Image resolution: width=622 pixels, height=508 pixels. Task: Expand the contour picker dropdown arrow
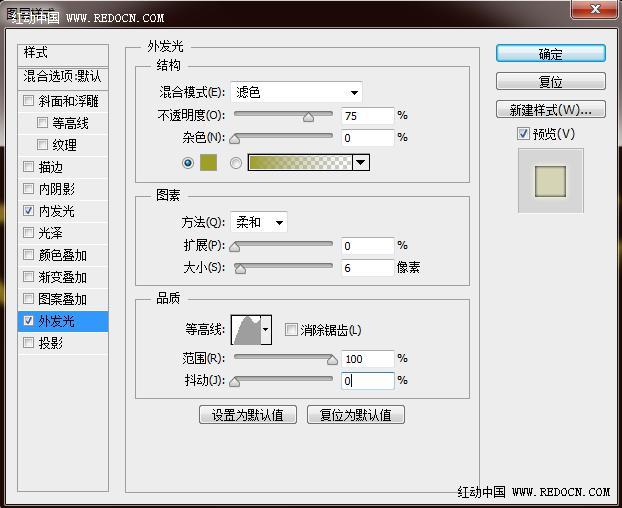click(x=266, y=330)
